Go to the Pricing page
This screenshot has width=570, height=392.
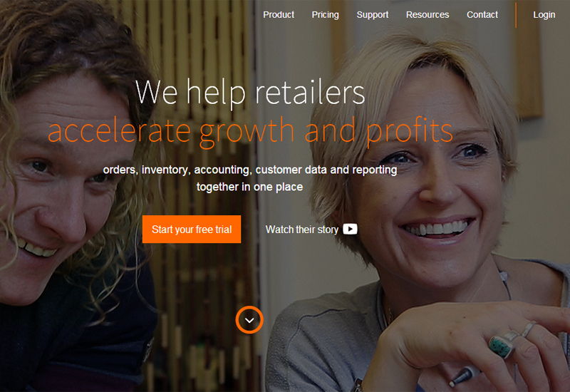click(x=326, y=14)
